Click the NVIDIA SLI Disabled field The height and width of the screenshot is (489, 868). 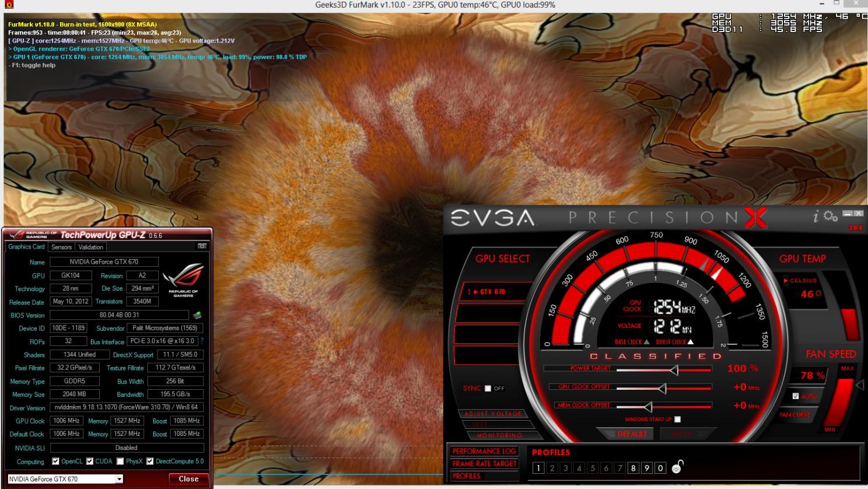click(x=127, y=448)
